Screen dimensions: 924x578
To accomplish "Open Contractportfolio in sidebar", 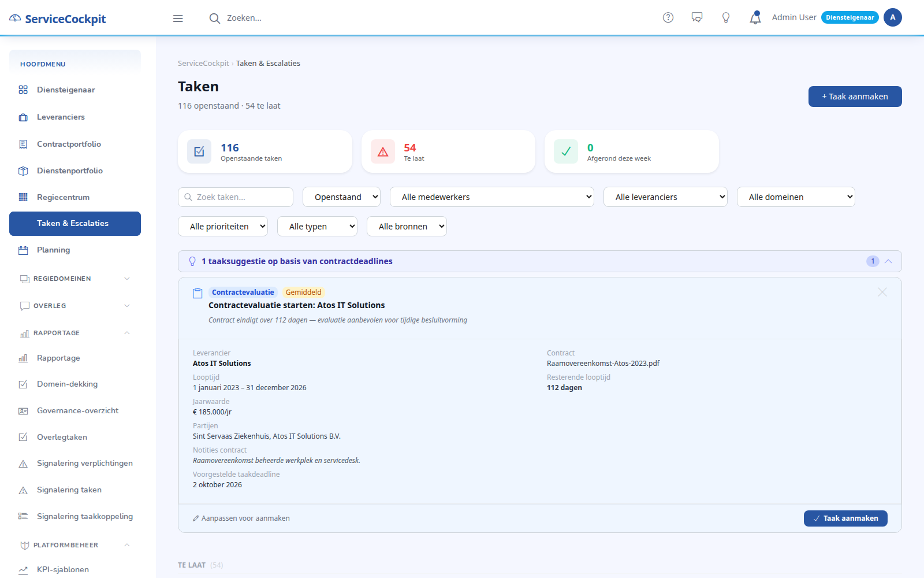I will [75, 144].
